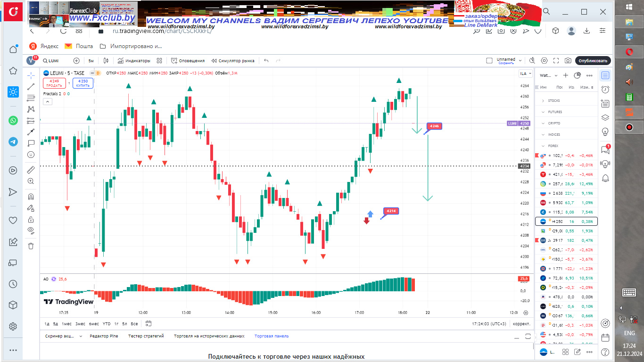Collapse the FUTURES watchlist section
The image size is (644, 362).
point(543,112)
